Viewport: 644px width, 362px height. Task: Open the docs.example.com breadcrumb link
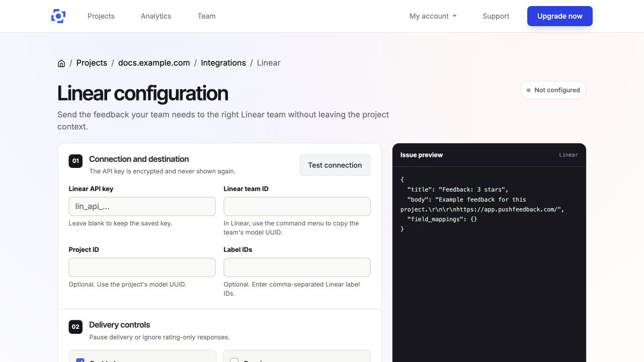pos(154,63)
